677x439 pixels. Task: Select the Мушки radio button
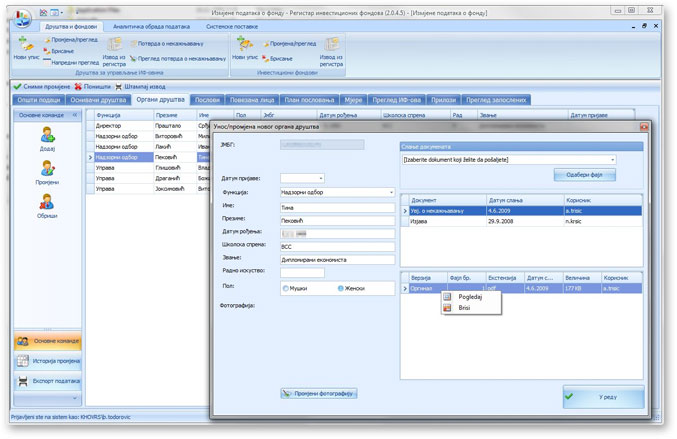pyautogui.click(x=286, y=288)
